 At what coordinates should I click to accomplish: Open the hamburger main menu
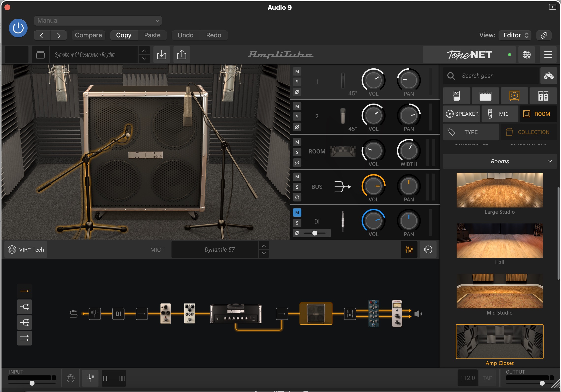(x=548, y=55)
